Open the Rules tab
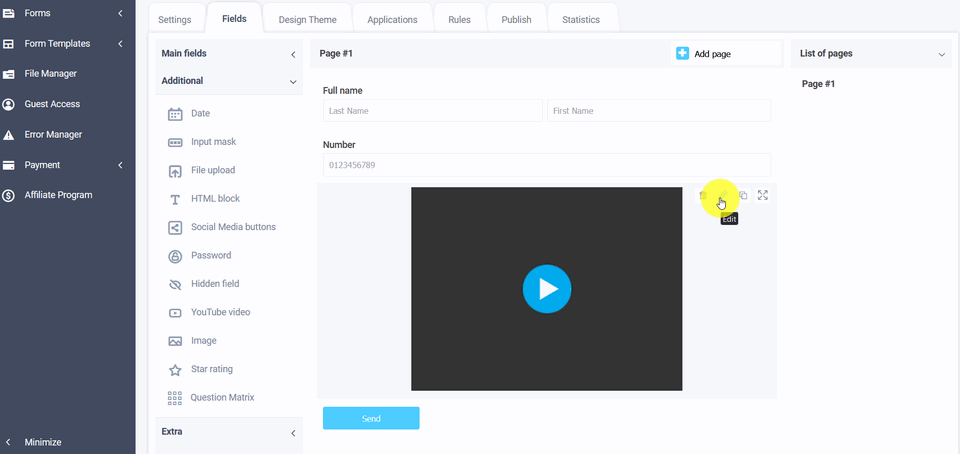Screen dimensions: 960x454 pyautogui.click(x=460, y=19)
